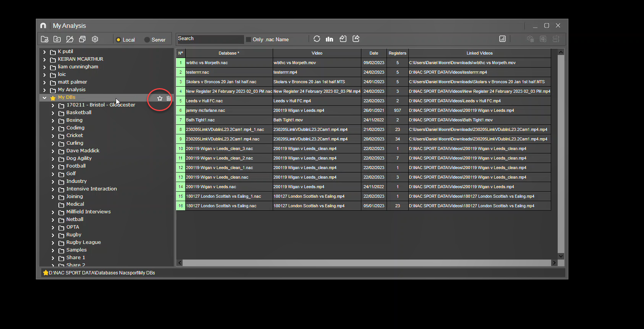Expand the Netball folder arrow
644x329 pixels.
(53, 220)
